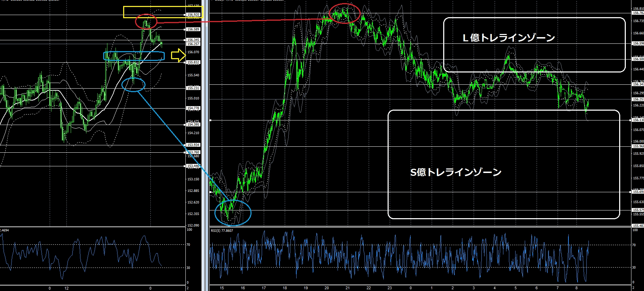Click the 156.345 price line label
The image size is (644, 291).
193,40
